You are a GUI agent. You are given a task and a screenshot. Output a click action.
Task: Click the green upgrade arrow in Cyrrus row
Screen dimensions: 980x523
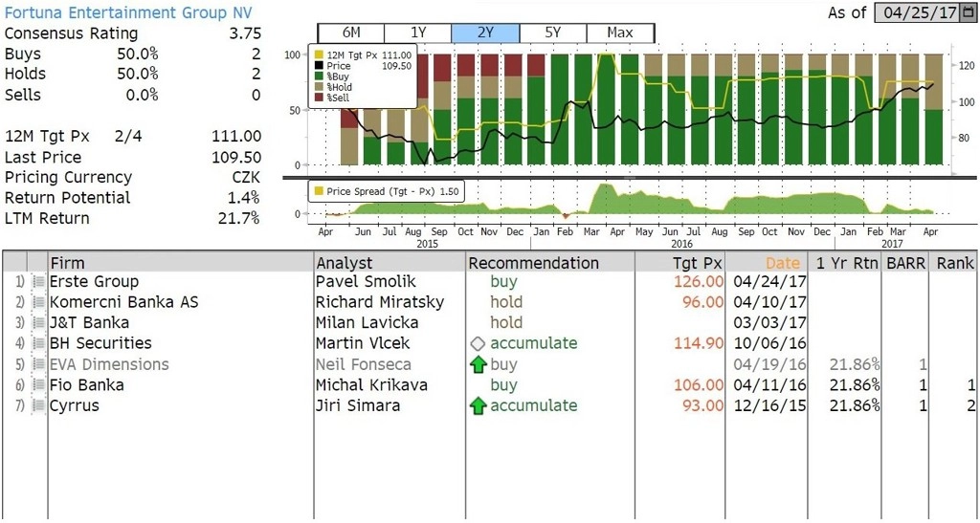coord(479,406)
